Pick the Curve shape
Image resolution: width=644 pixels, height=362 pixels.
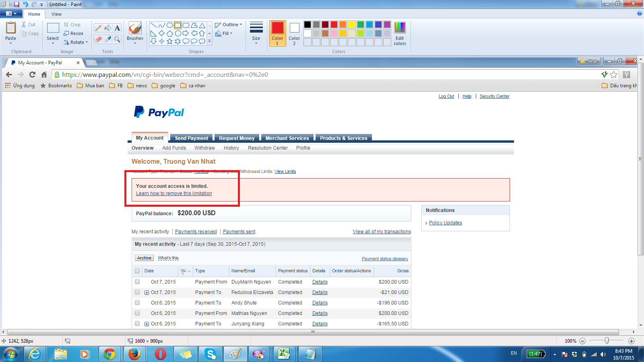click(161, 25)
